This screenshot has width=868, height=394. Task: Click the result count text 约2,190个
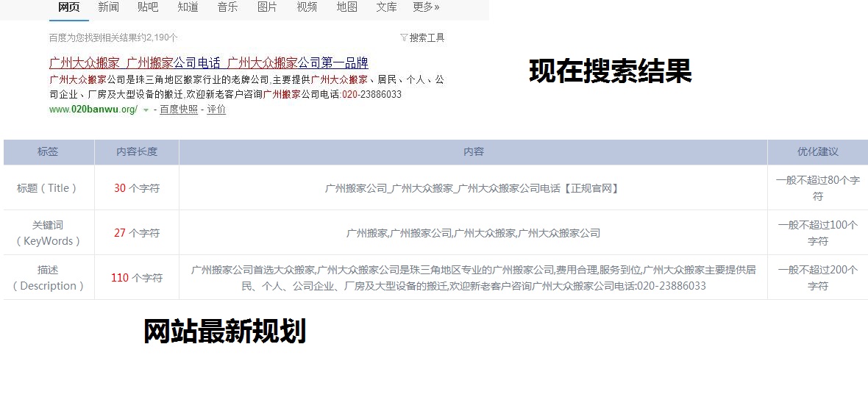(x=157, y=37)
